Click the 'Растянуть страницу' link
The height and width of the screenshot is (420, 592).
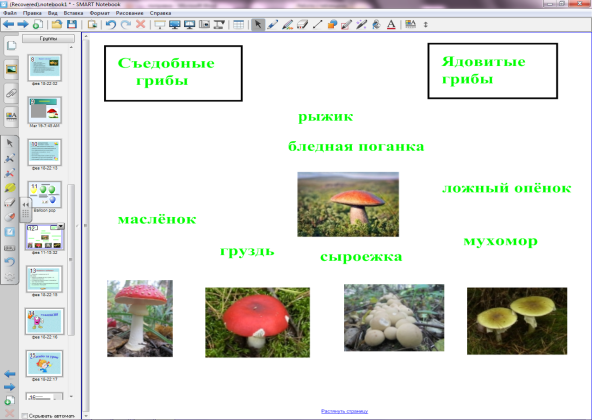(x=344, y=411)
